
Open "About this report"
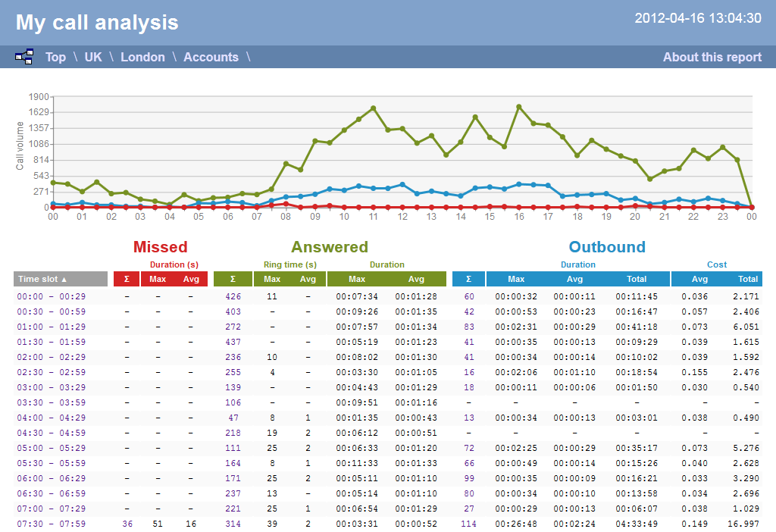coord(712,57)
